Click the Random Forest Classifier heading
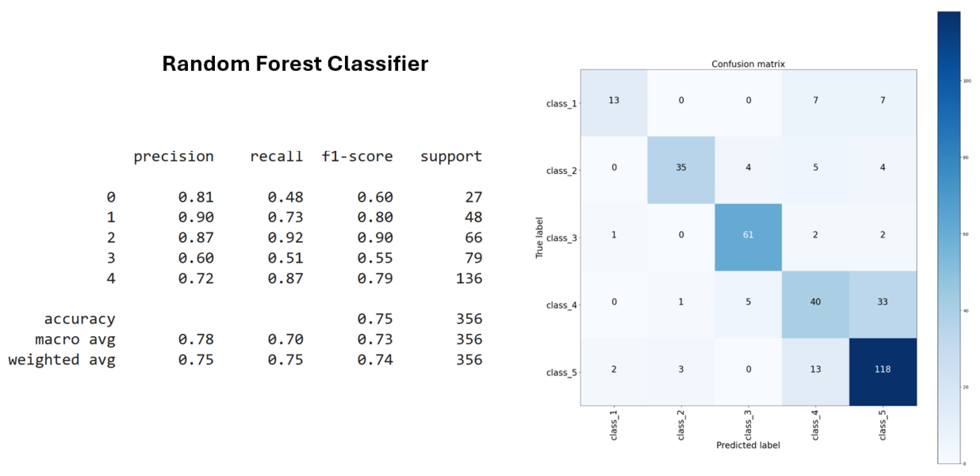This screenshot has width=980, height=476. [x=295, y=63]
